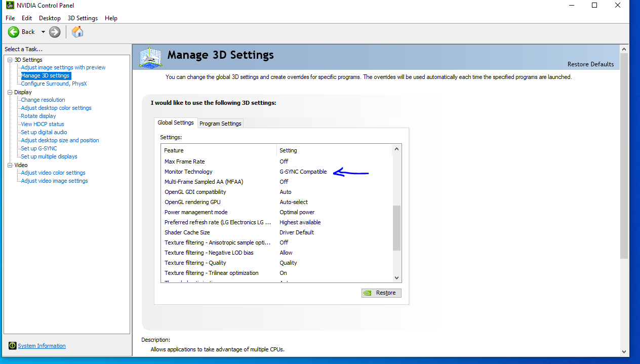Viewport: 640px width, 364px height.
Task: Open Rotate display page
Action: (38, 116)
